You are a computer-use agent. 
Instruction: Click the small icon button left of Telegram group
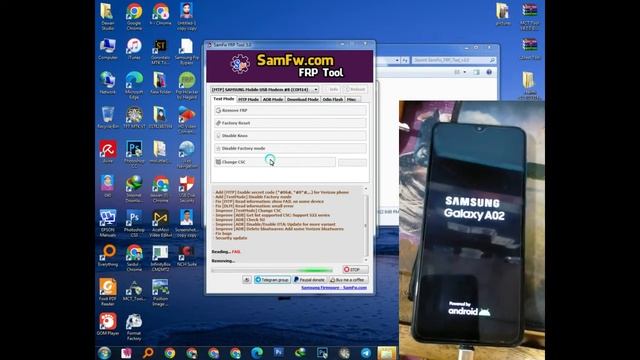click(x=247, y=280)
